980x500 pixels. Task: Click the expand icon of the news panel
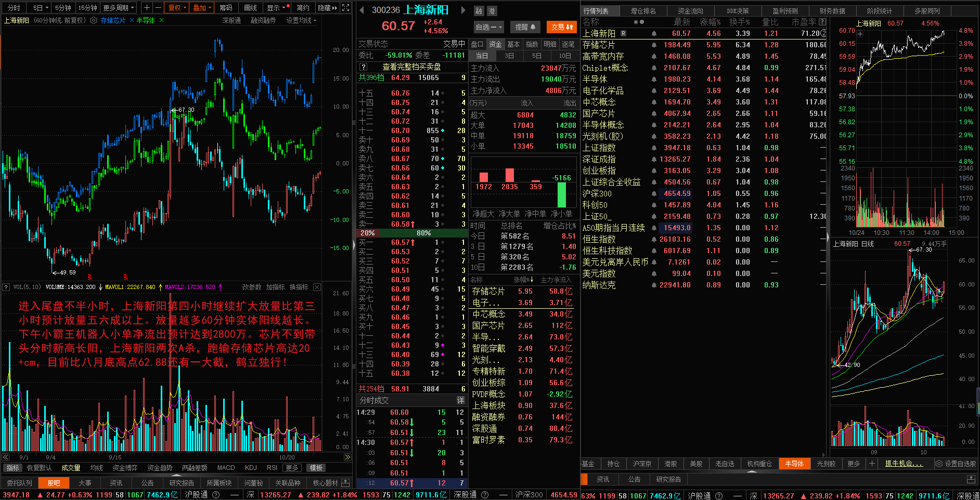tap(971, 479)
